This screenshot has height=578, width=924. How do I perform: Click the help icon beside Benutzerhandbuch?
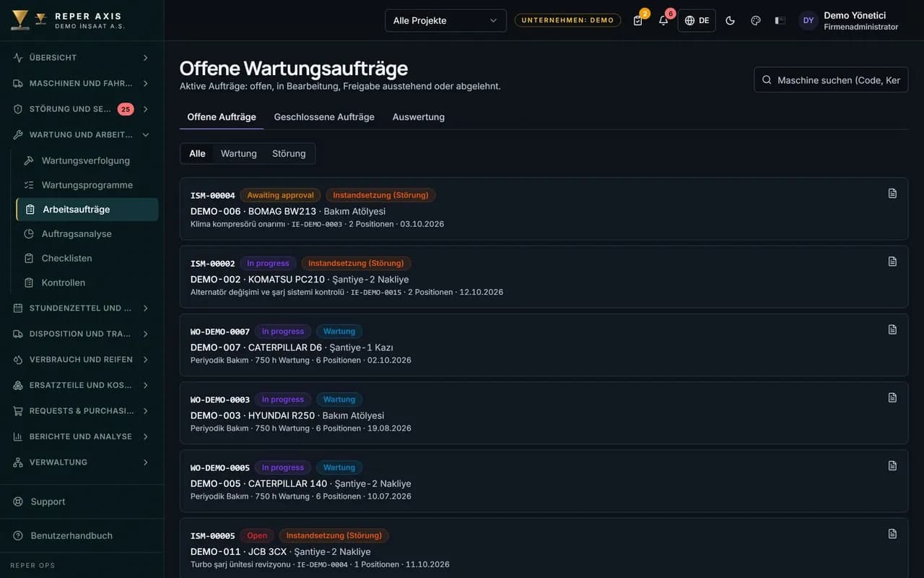18,535
